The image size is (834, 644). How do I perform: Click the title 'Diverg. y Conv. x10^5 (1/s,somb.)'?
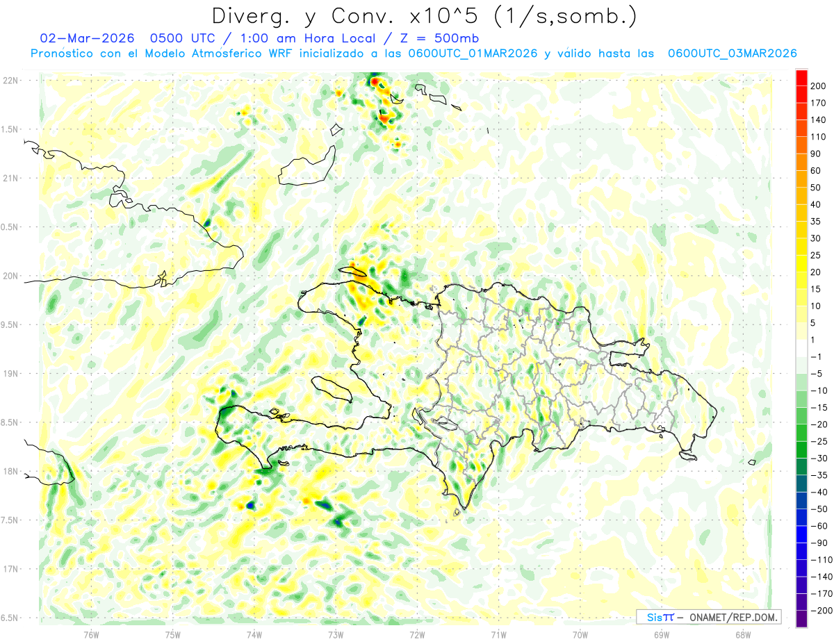point(424,16)
